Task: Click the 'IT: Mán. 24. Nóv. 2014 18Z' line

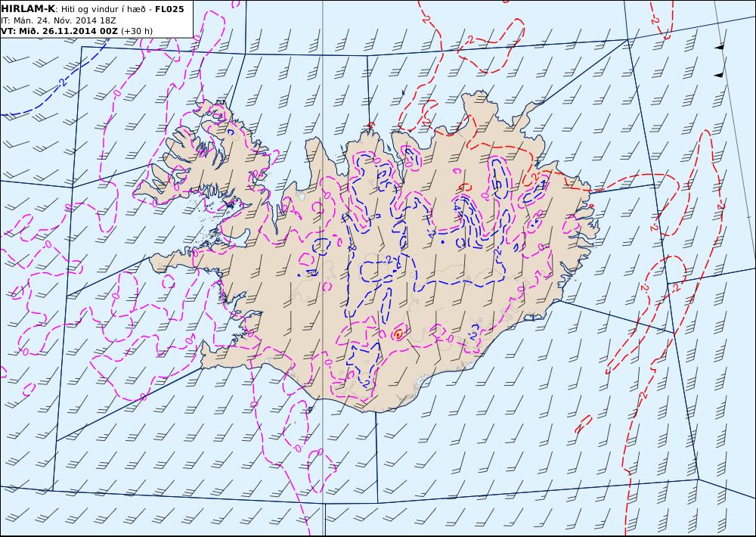Action: (x=58, y=20)
